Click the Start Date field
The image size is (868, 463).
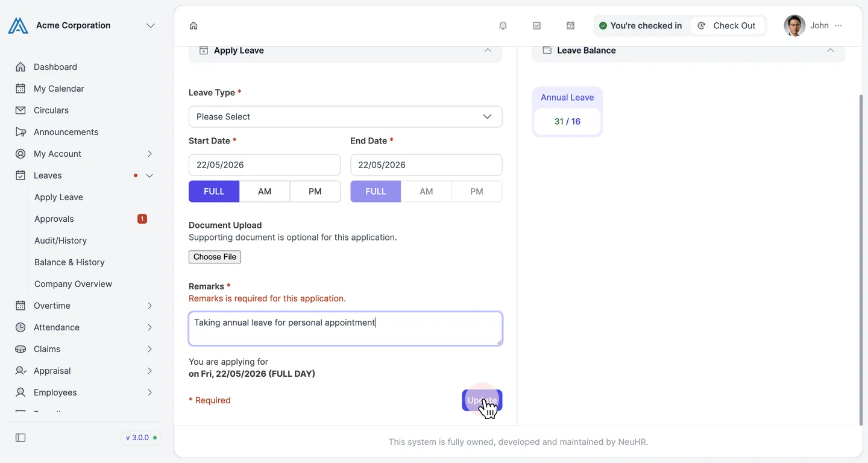pyautogui.click(x=265, y=165)
